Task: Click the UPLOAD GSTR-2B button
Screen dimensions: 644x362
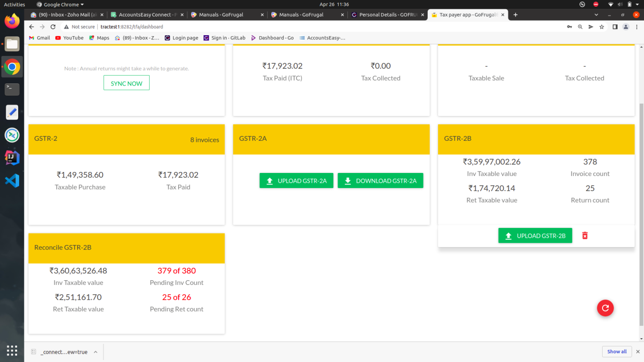Action: (x=535, y=236)
